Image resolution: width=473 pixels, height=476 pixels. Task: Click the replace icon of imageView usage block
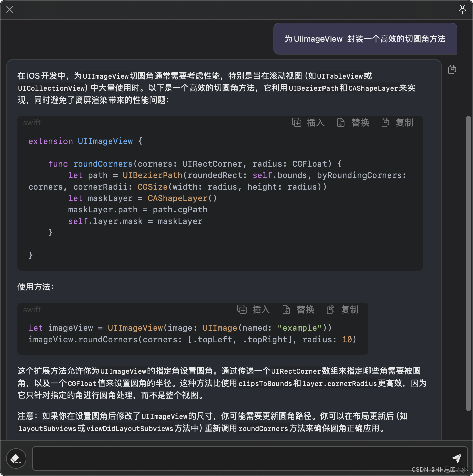tap(286, 309)
